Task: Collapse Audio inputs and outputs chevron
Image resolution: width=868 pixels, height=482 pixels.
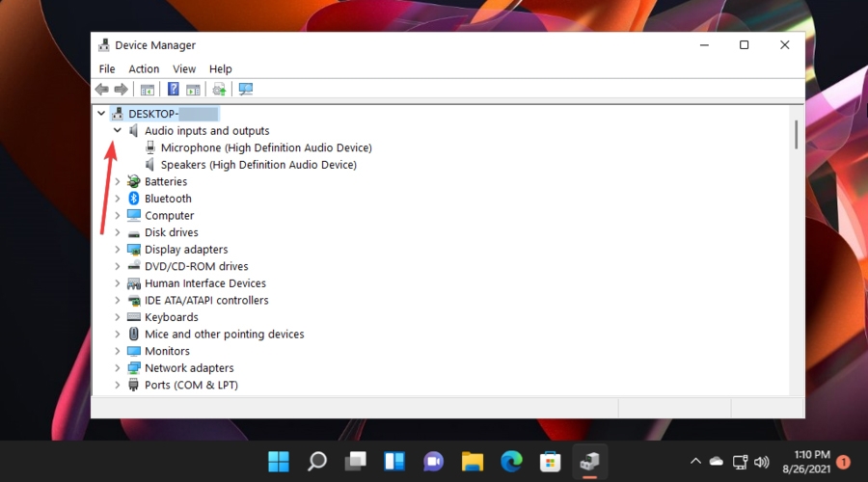Action: click(118, 130)
